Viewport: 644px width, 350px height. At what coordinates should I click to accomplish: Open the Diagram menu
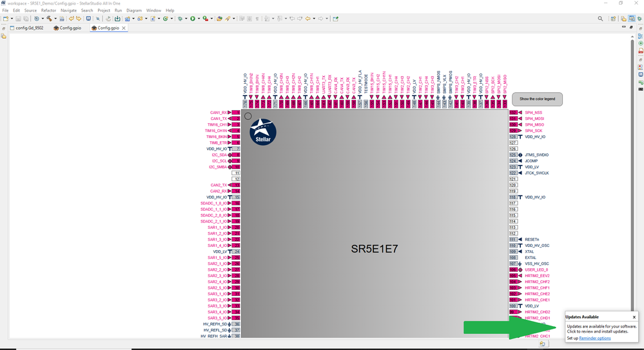(x=134, y=10)
